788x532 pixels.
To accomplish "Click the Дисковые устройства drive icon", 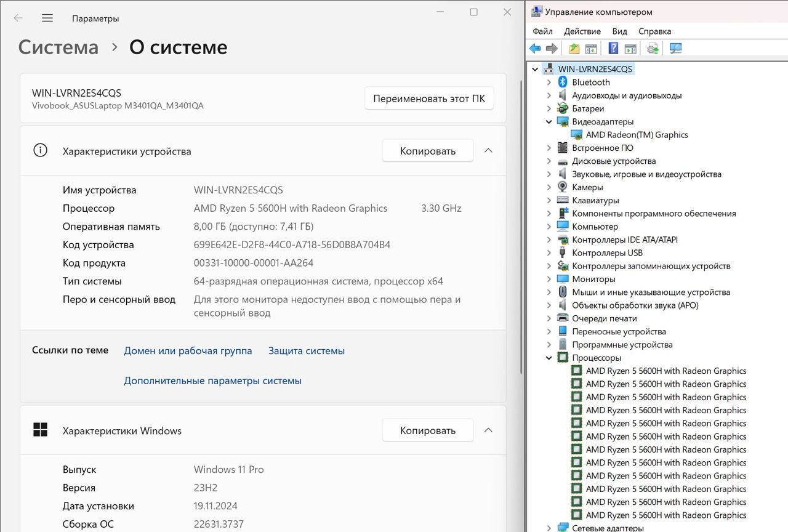I will [x=562, y=161].
